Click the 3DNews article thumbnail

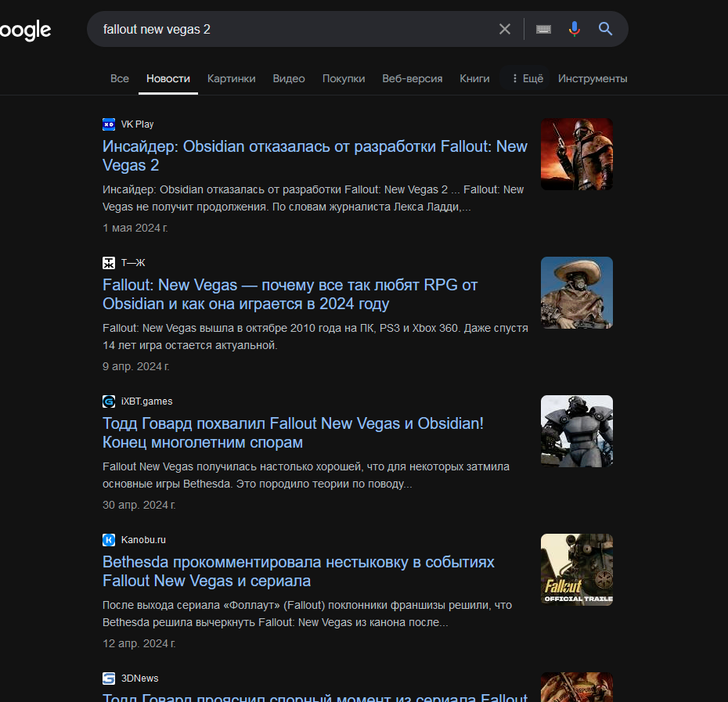coord(577,687)
